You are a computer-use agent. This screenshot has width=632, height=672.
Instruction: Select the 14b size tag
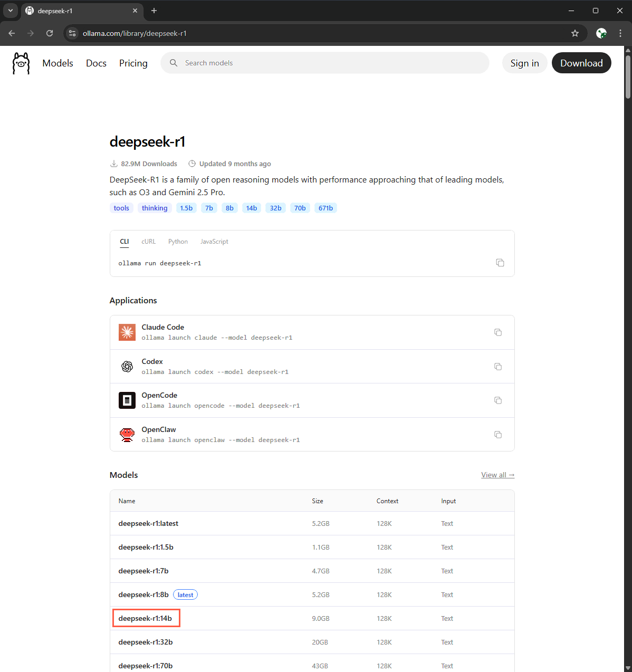pos(252,208)
